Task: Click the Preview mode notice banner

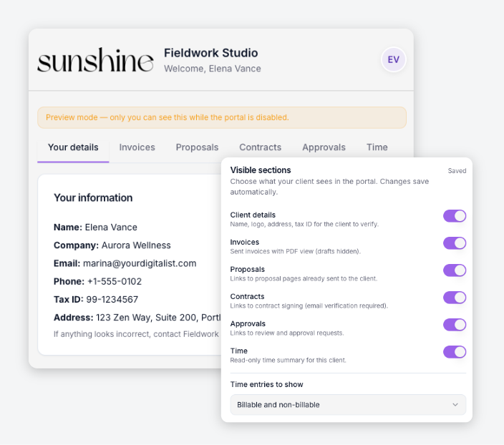Action: pyautogui.click(x=222, y=117)
